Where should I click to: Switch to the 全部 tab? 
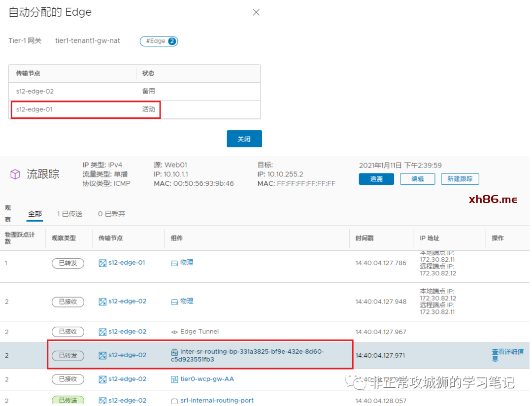[35, 214]
